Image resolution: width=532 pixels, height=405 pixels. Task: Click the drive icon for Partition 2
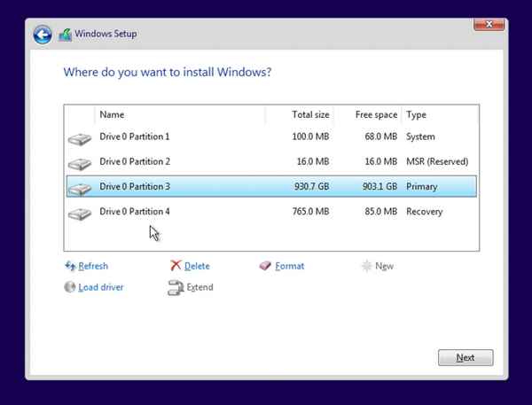[80, 164]
